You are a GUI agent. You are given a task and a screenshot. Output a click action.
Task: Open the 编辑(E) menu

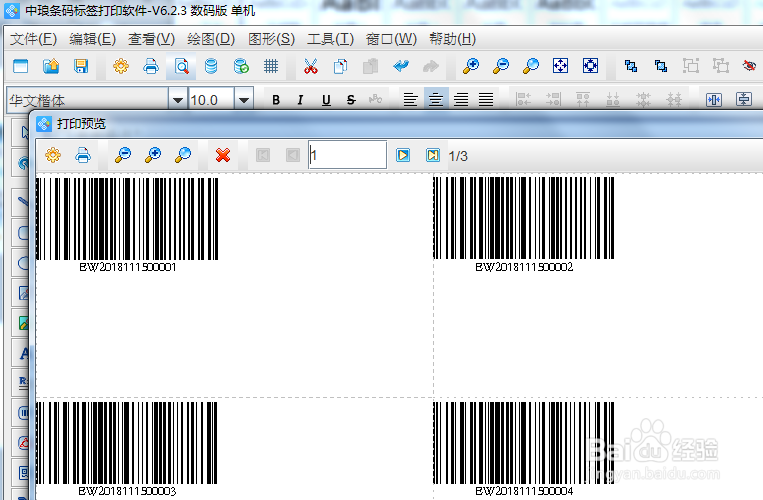click(92, 39)
